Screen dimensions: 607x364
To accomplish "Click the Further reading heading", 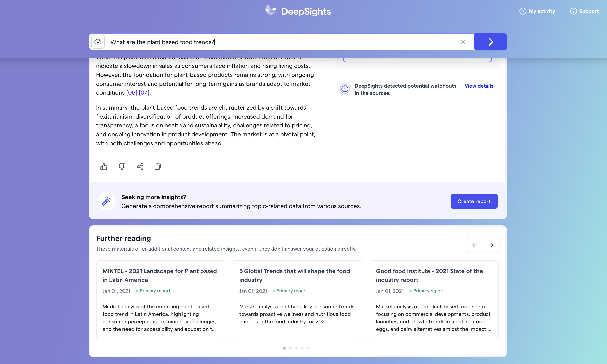I will (123, 238).
